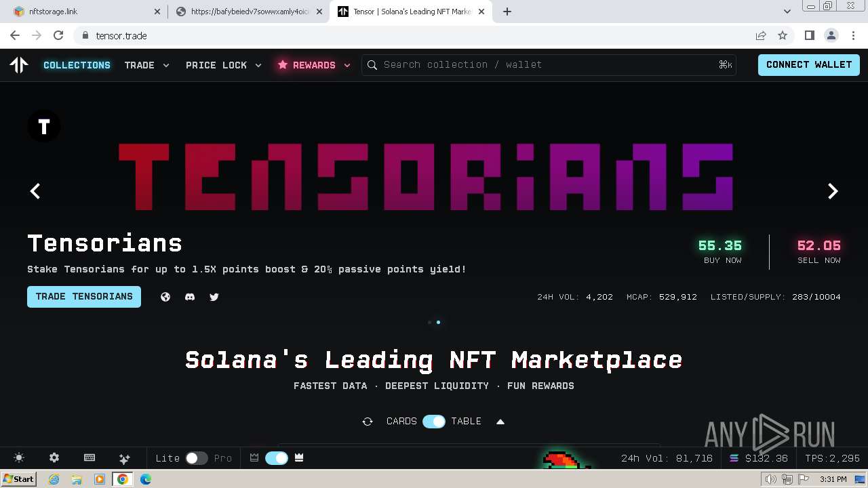Open the Rewards dropdown

click(x=314, y=65)
